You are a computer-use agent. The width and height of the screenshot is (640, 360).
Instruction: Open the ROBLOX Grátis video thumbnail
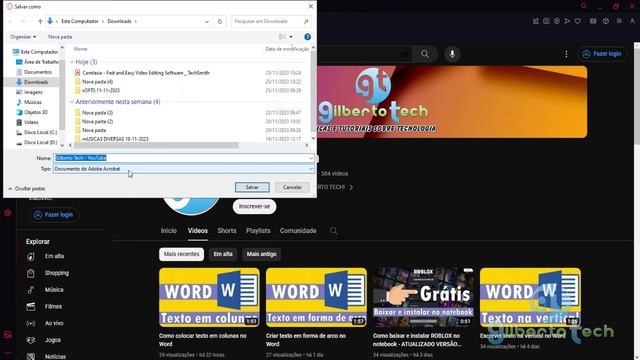423,298
